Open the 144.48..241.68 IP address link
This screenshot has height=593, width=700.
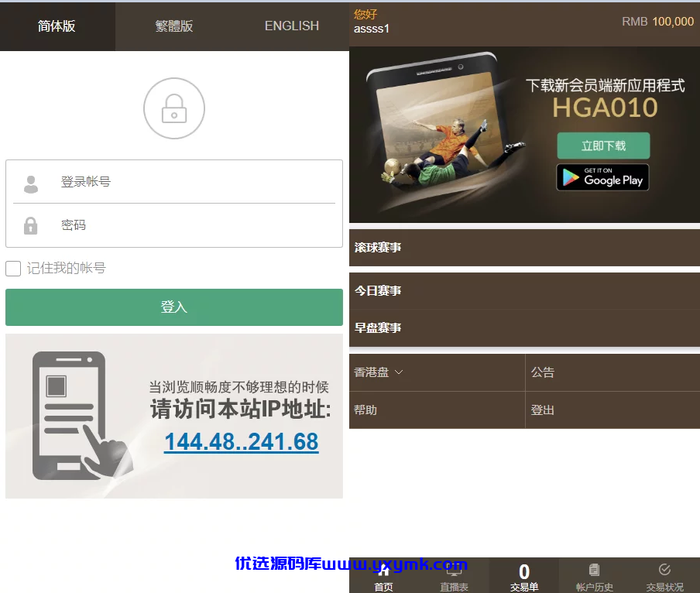click(241, 442)
